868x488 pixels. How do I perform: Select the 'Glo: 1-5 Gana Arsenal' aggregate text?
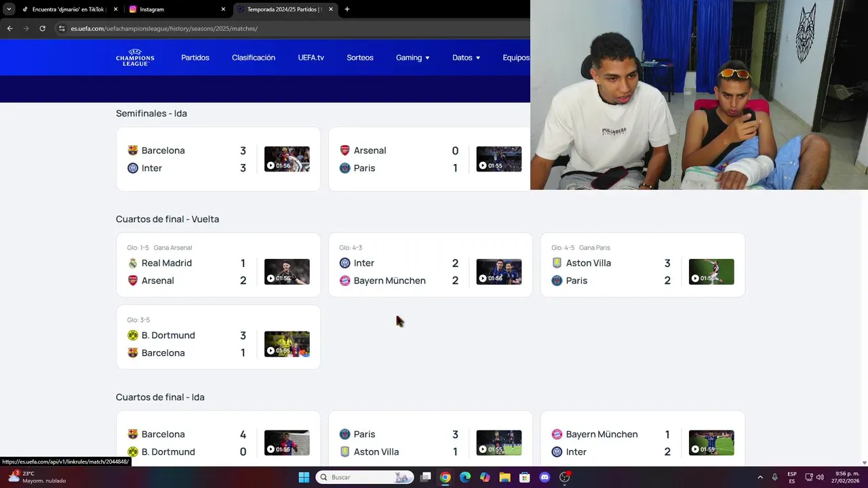click(x=159, y=247)
